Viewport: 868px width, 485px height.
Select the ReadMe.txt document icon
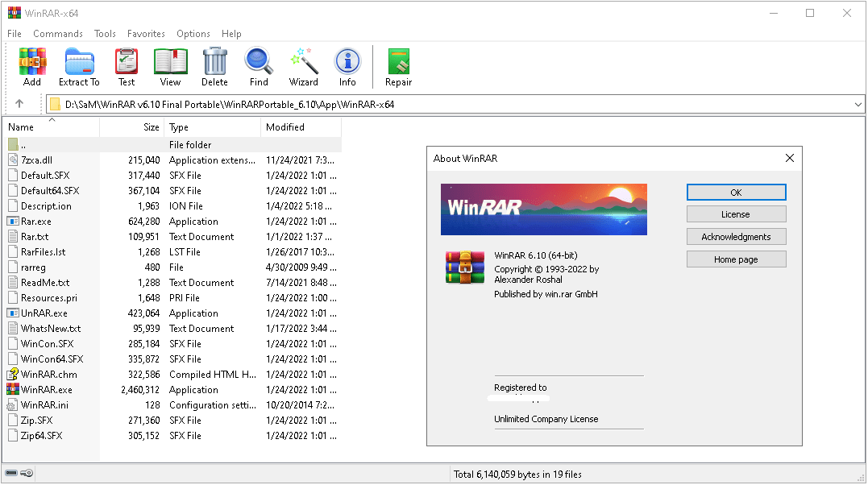(x=13, y=282)
